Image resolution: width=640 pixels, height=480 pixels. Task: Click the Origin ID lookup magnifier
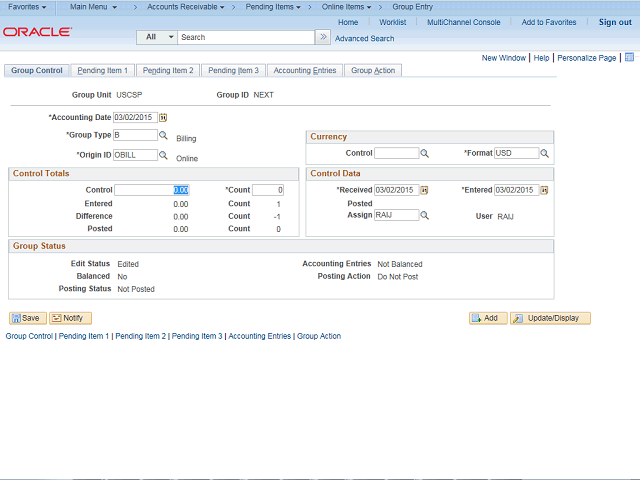163,155
